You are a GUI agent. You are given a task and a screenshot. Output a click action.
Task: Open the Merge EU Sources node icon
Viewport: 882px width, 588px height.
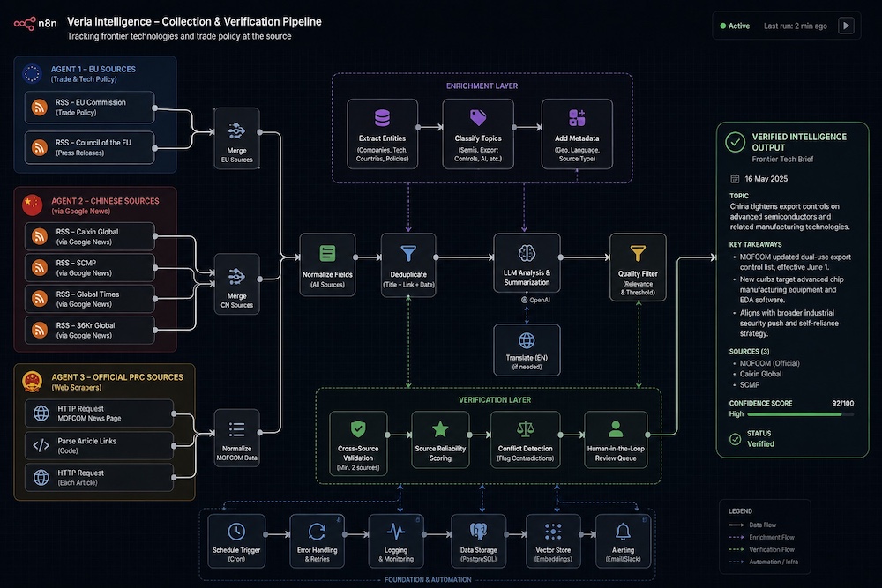click(236, 131)
